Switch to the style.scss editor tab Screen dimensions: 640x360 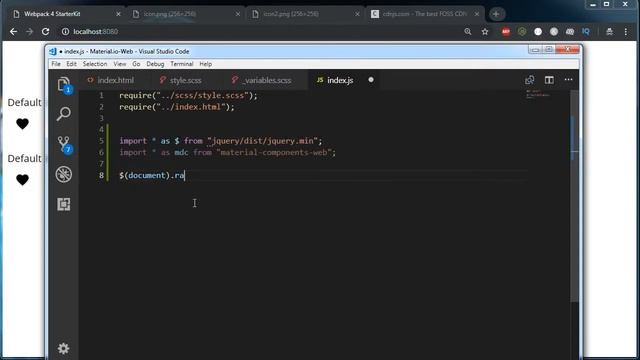click(186, 80)
